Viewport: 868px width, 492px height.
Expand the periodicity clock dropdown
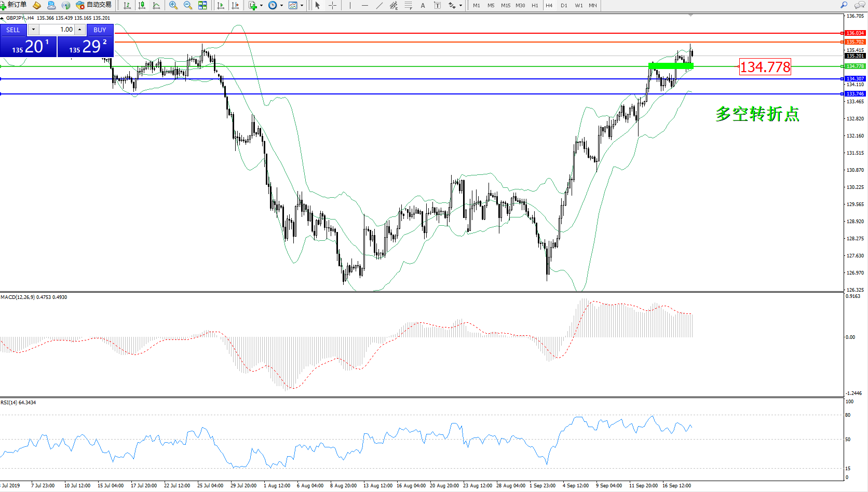(281, 6)
